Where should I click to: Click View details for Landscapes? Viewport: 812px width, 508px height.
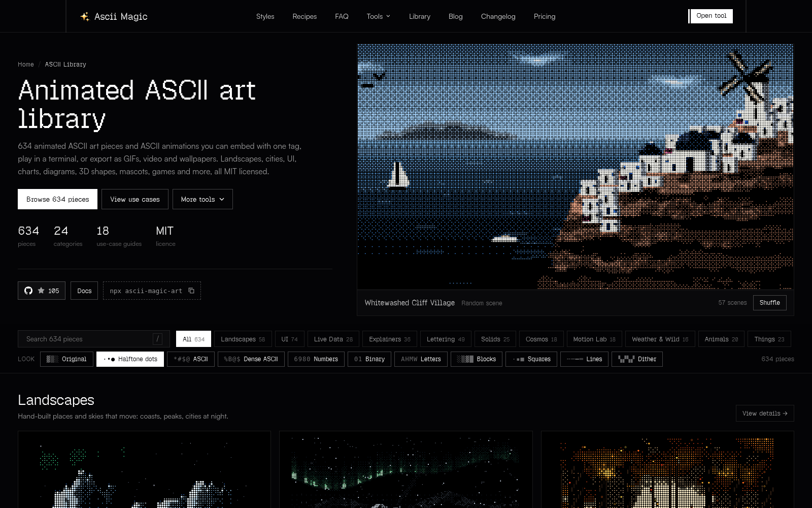point(765,413)
